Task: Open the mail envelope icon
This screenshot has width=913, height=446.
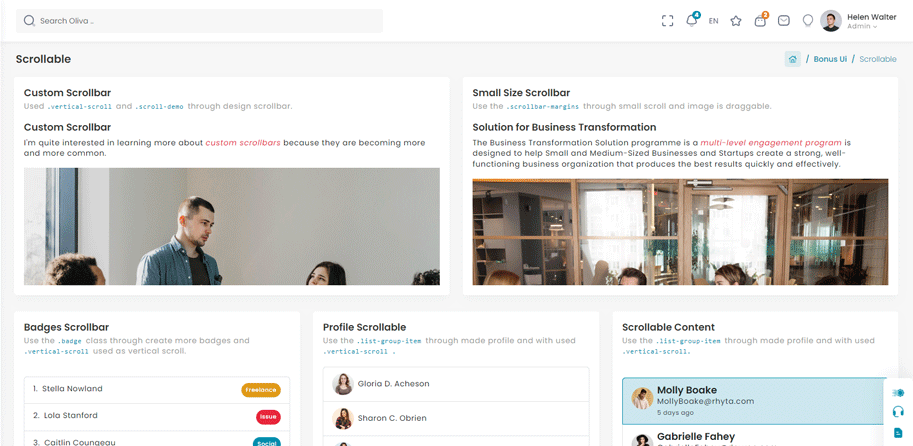Action: [784, 21]
